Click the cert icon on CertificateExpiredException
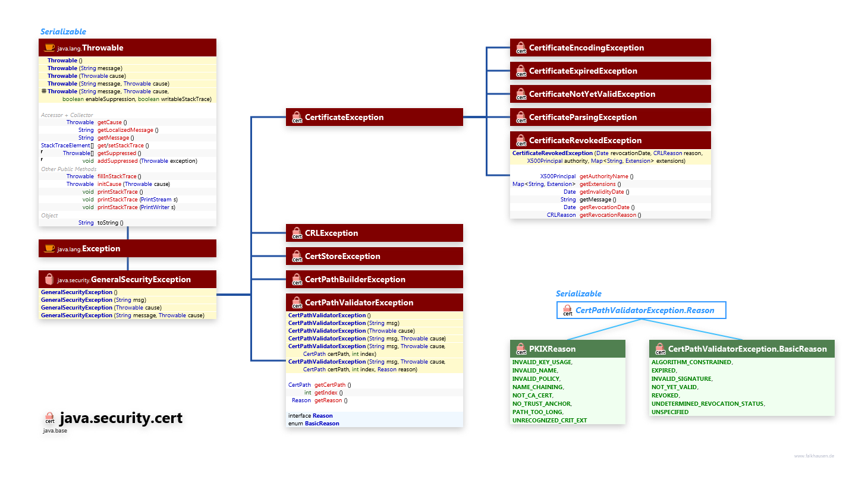Viewport: 868px width, 483px height. click(521, 71)
